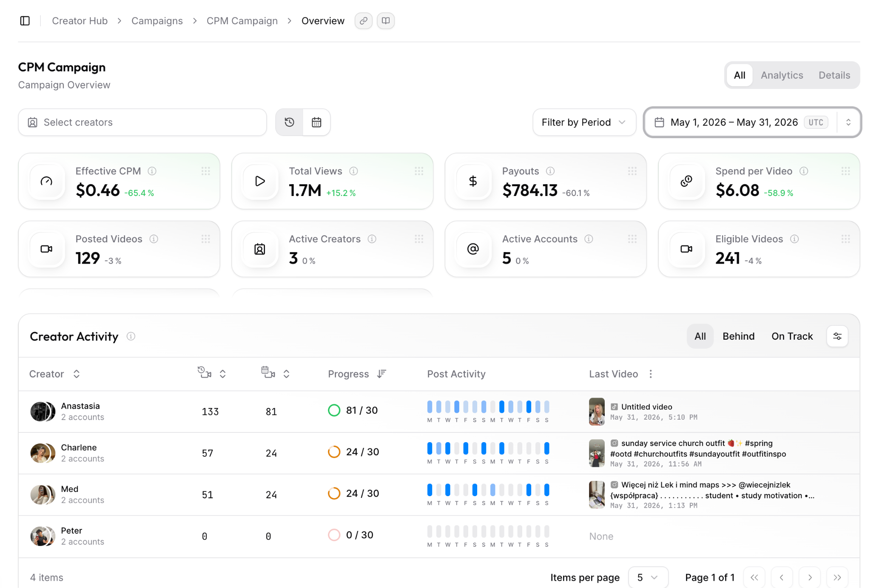Go to Creator Hub breadcrumb

(x=80, y=21)
